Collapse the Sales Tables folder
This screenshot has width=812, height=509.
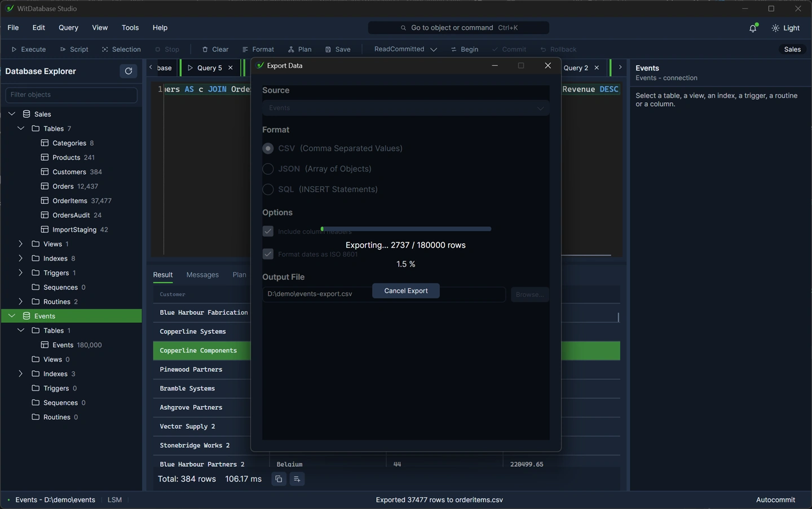tap(21, 129)
